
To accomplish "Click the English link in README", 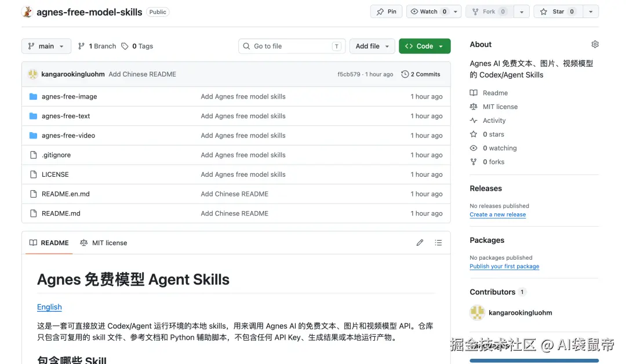I will (x=49, y=307).
